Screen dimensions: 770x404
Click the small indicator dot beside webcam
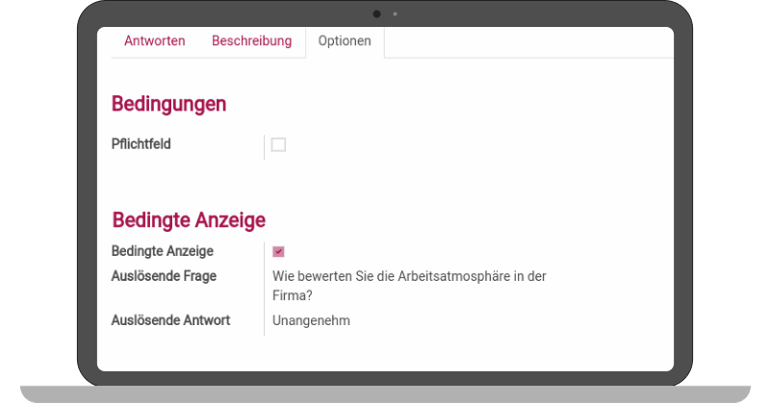(394, 14)
